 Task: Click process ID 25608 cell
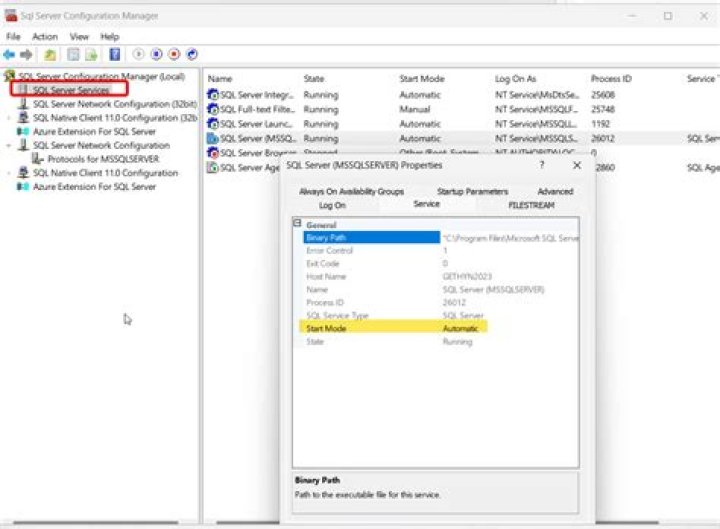tap(602, 95)
